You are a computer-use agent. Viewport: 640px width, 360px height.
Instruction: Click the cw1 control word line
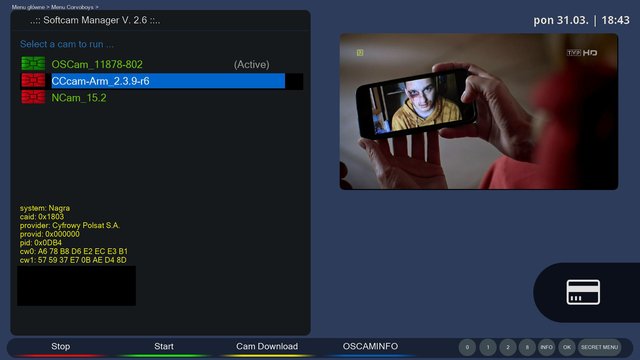[x=73, y=260]
